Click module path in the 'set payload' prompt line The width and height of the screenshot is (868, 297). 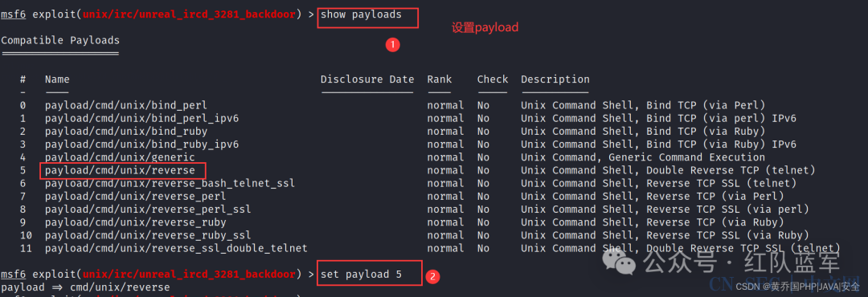[x=189, y=275]
